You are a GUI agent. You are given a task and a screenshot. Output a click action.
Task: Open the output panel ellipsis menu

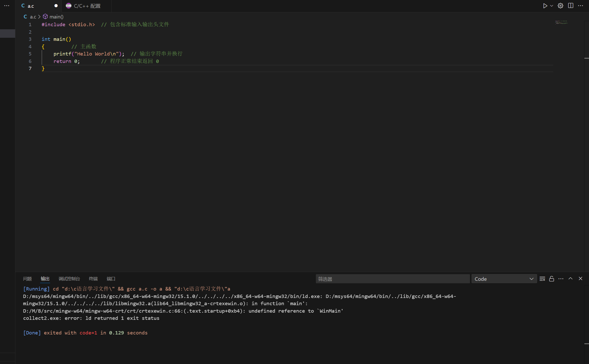tap(561, 279)
